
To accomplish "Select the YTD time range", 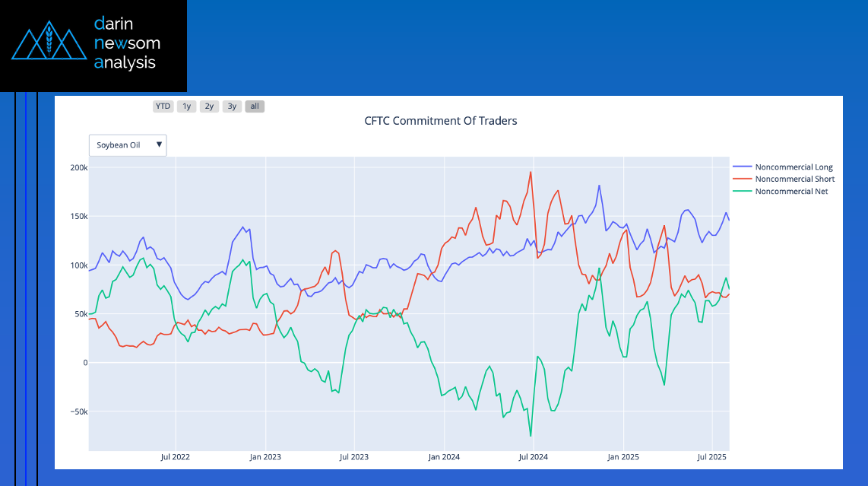I will 163,106.
